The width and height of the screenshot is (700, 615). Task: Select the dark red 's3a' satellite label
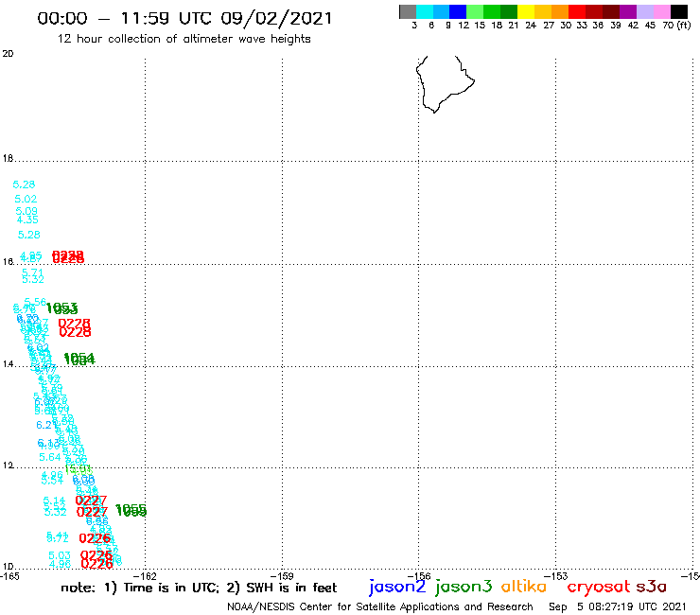click(x=651, y=587)
